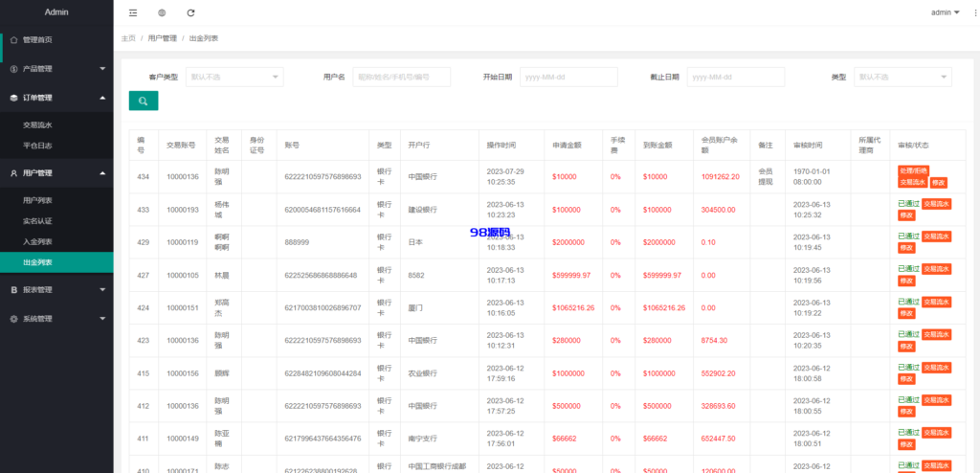Click 交易流水 button in row 427
This screenshot has width=980, height=473.
(x=936, y=269)
